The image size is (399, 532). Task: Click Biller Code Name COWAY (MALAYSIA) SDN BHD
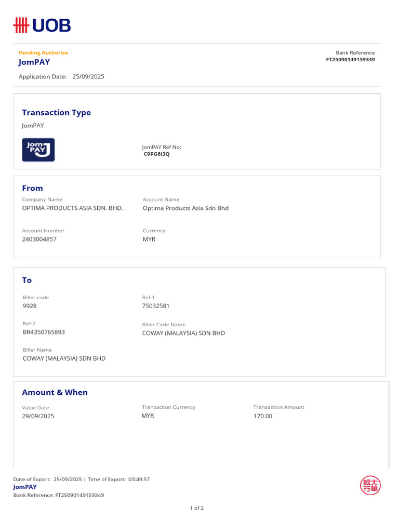183,333
